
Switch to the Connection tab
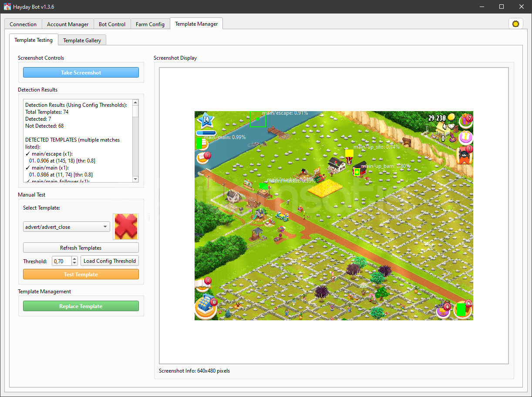23,24
